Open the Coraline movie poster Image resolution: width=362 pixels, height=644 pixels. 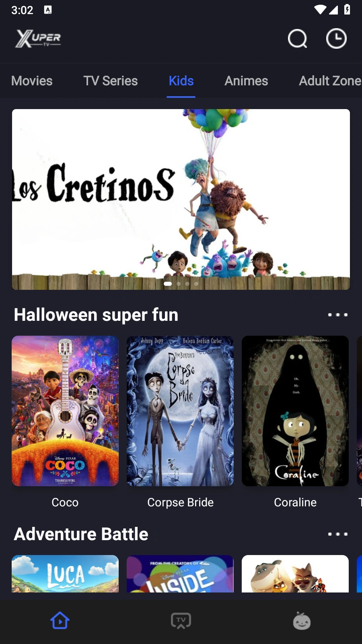click(295, 411)
